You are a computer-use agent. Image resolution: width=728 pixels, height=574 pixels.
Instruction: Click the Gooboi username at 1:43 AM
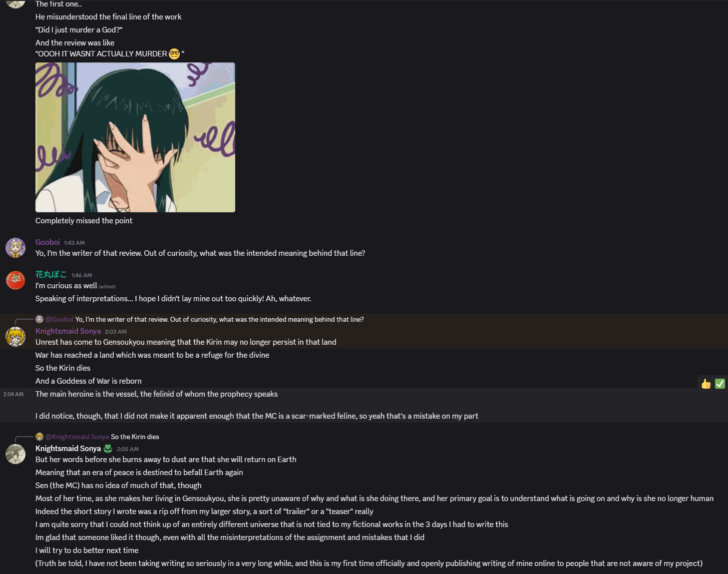click(x=47, y=242)
